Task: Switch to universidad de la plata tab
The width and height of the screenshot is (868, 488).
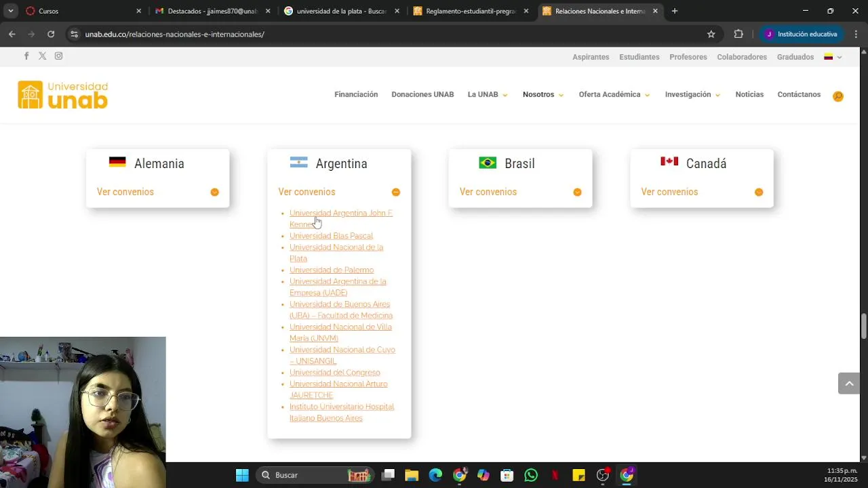Action: (341, 11)
